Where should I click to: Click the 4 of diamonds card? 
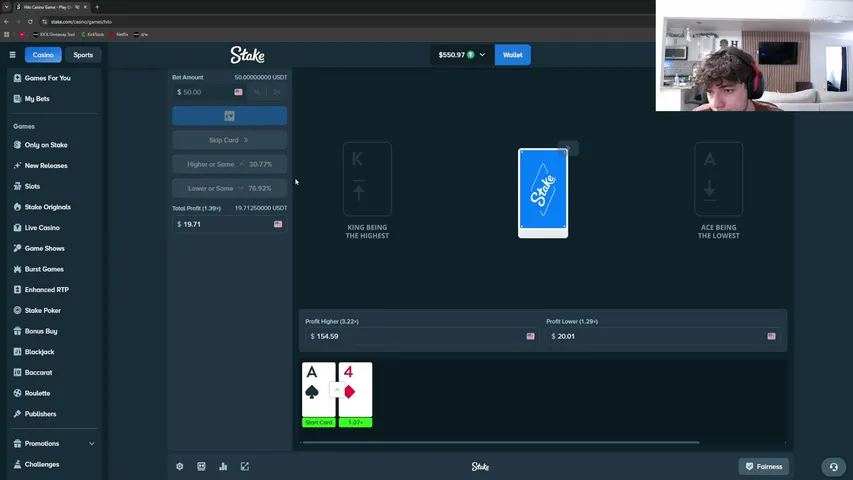coord(355,394)
